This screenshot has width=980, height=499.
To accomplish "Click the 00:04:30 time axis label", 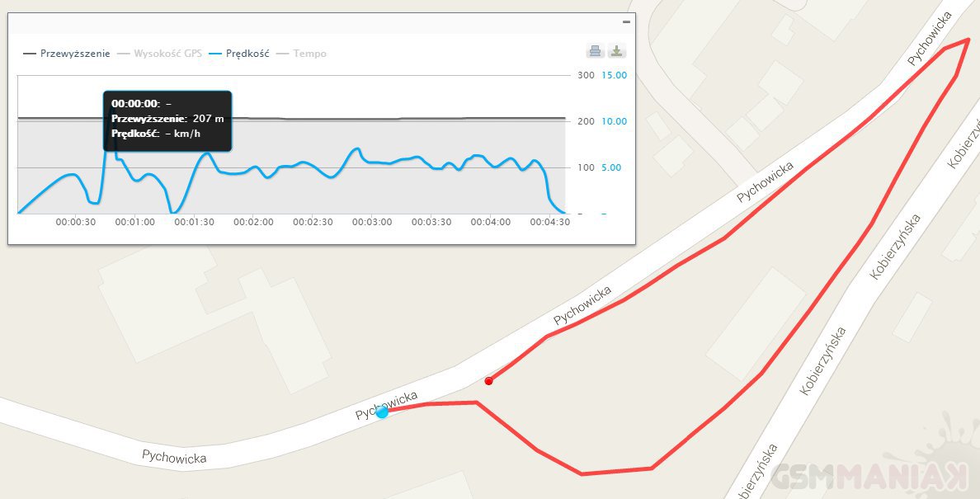I will pos(550,222).
